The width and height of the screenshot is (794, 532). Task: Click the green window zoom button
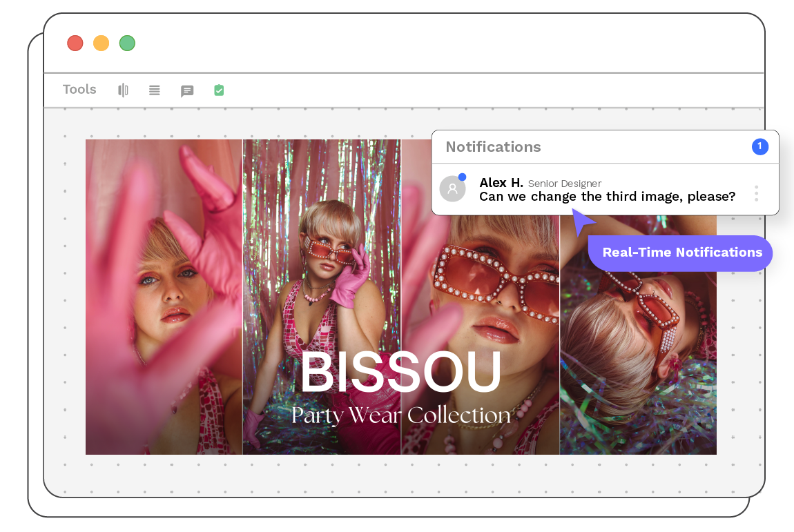(127, 43)
